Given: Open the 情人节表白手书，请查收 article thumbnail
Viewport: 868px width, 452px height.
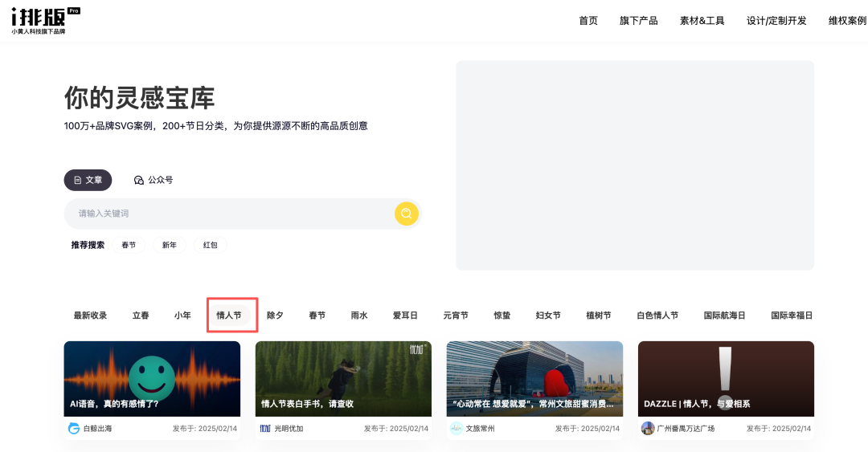Looking at the screenshot, I should [343, 379].
